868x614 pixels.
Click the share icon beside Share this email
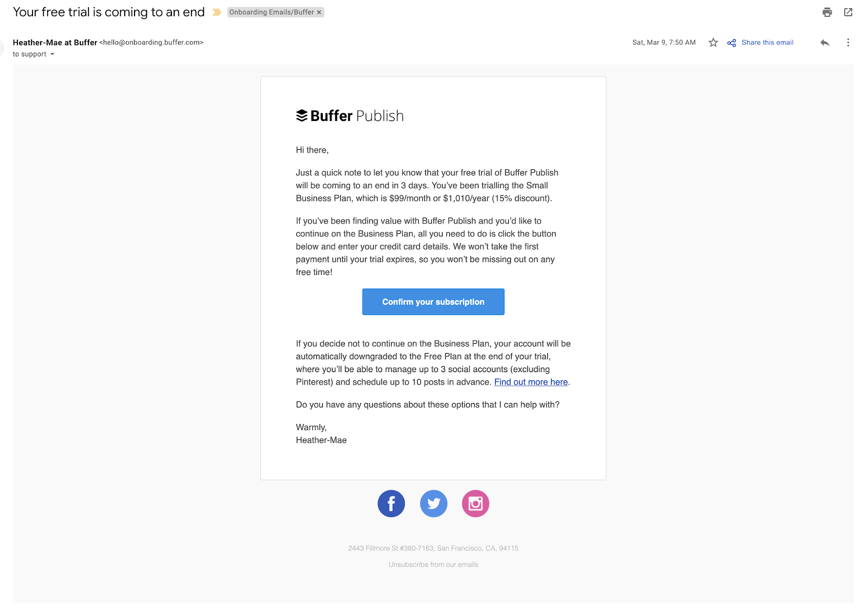[x=732, y=43]
